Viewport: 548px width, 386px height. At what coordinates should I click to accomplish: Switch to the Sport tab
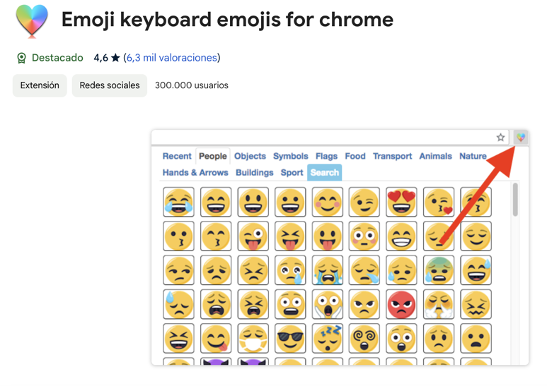(292, 172)
